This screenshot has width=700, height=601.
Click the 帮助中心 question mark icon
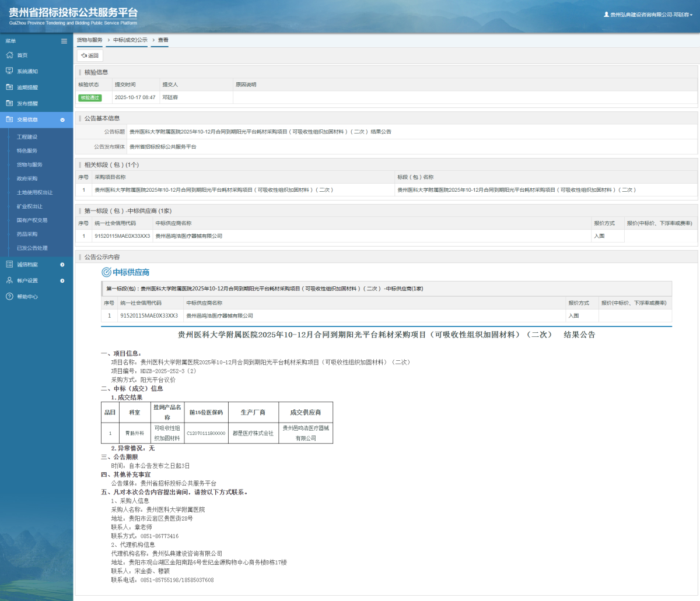point(9,297)
